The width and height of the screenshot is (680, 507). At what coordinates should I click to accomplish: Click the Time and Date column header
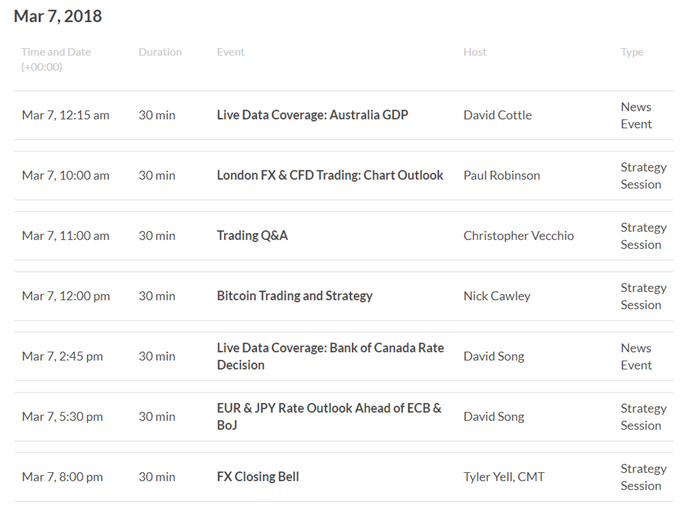[x=56, y=59]
